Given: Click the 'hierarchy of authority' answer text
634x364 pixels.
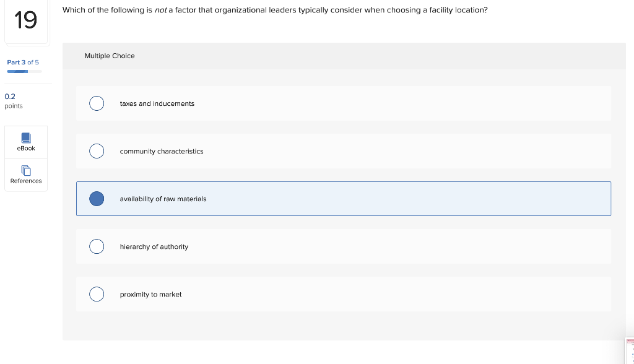Looking at the screenshot, I should point(154,246).
